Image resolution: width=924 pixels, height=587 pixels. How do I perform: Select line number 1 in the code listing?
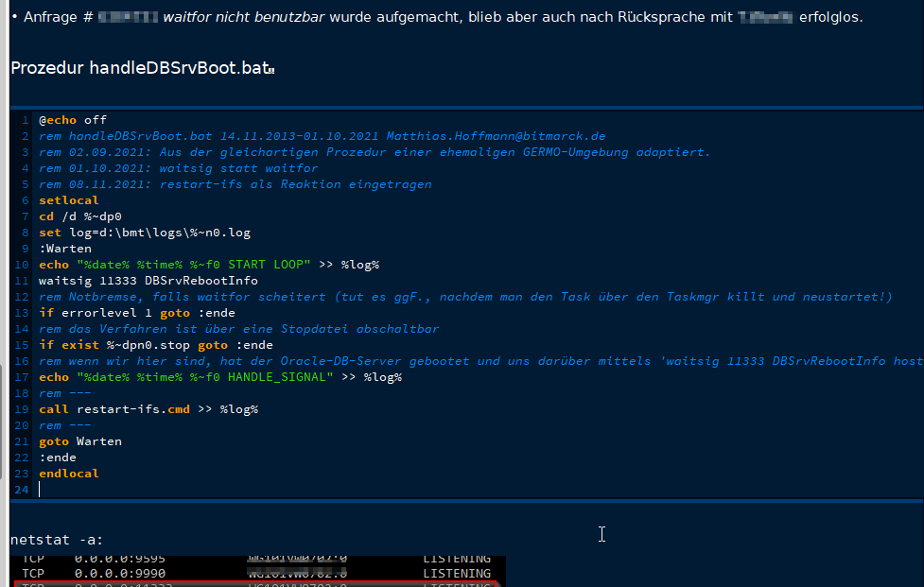24,119
